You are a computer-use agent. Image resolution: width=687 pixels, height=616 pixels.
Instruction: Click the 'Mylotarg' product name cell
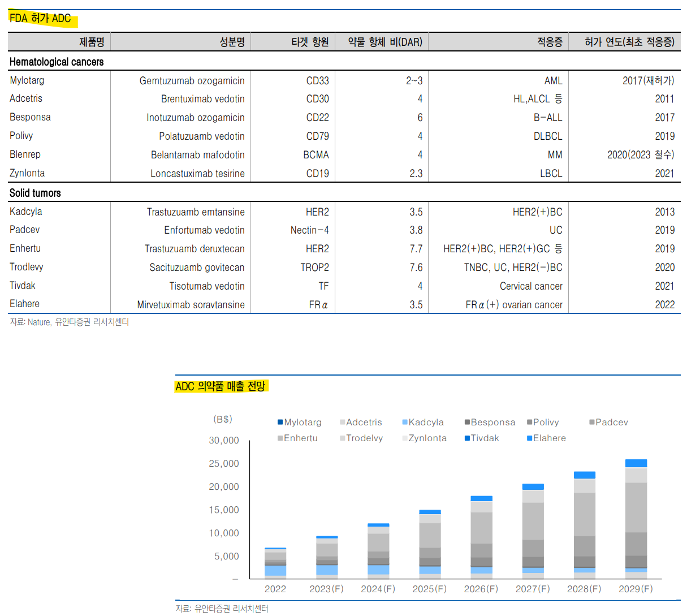click(27, 80)
